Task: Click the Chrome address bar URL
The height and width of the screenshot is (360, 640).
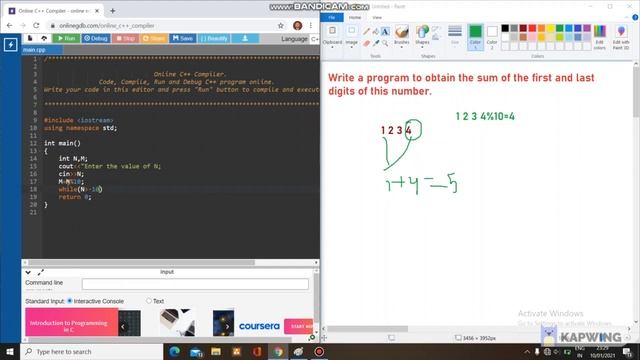Action: tap(107, 26)
